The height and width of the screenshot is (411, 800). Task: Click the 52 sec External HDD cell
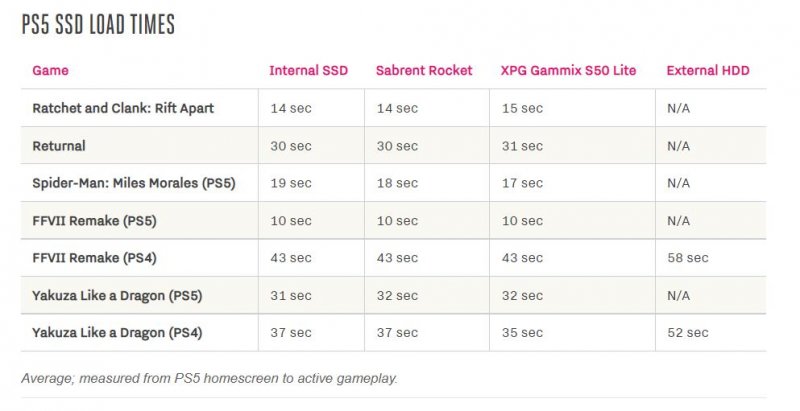pos(687,333)
